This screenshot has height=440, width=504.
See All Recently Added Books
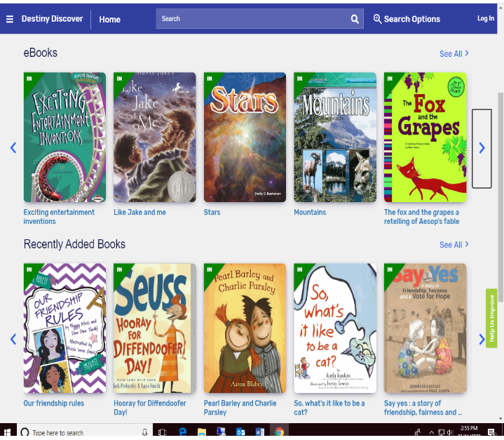pyautogui.click(x=454, y=245)
